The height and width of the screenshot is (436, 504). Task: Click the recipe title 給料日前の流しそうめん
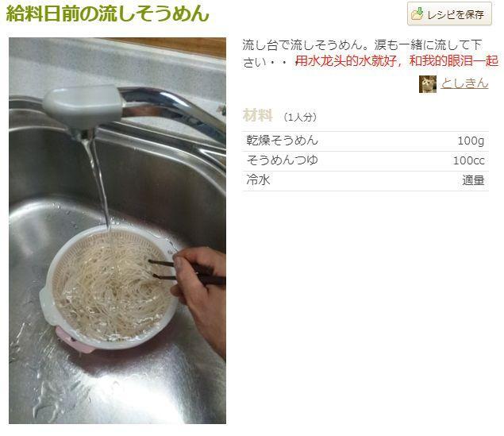click(x=108, y=14)
